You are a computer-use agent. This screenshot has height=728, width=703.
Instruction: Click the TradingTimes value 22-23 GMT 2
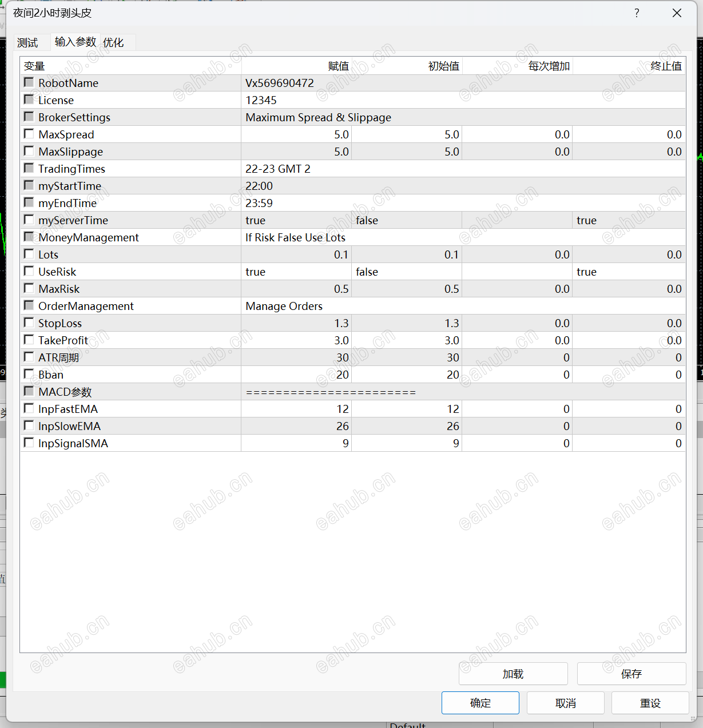(x=278, y=169)
